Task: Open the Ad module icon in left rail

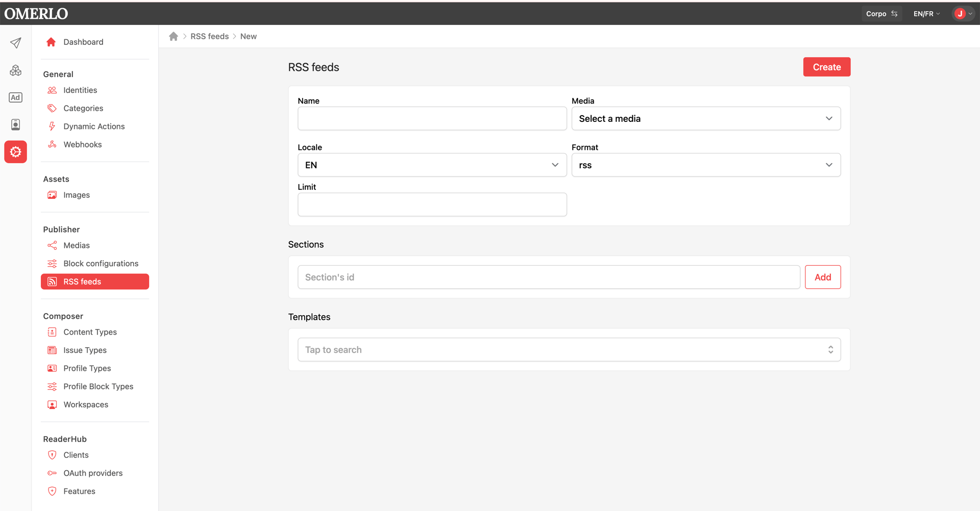Action: 16,97
